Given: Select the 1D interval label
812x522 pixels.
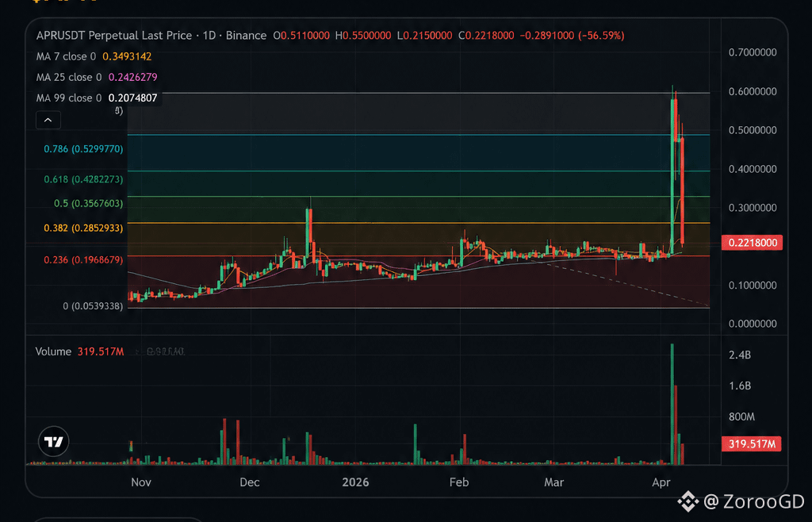Looking at the screenshot, I should click(x=209, y=36).
